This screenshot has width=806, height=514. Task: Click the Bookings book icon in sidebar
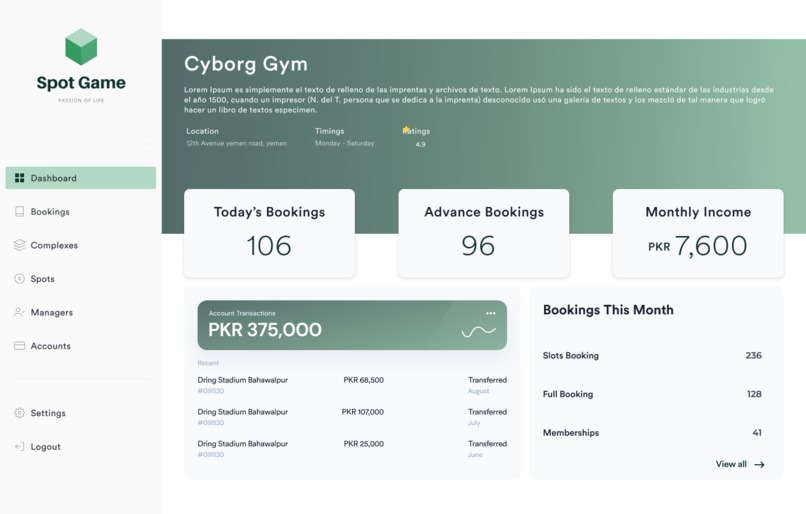tap(20, 211)
